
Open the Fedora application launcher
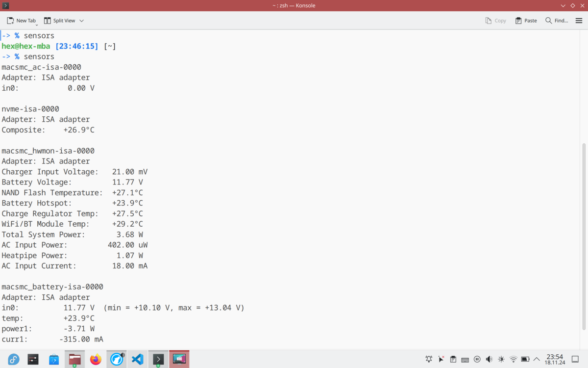pyautogui.click(x=13, y=359)
